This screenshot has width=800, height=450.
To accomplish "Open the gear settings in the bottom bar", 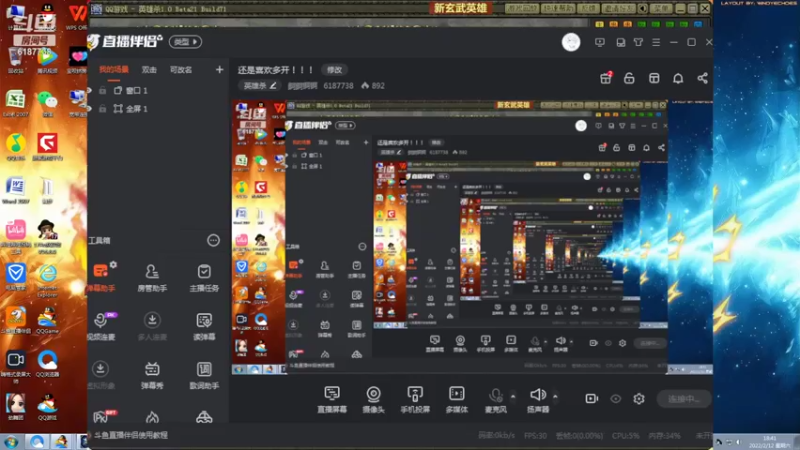I will coord(639,398).
